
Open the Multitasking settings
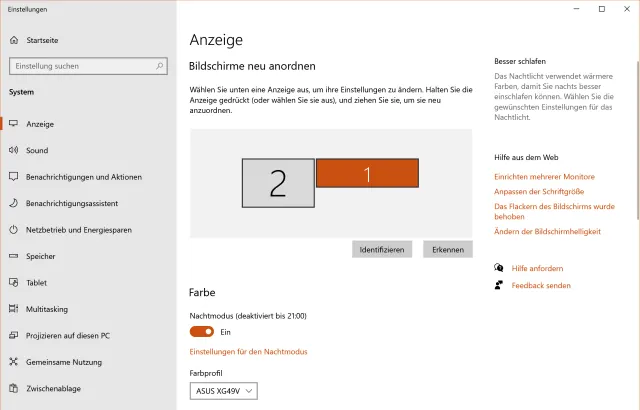pos(88,309)
